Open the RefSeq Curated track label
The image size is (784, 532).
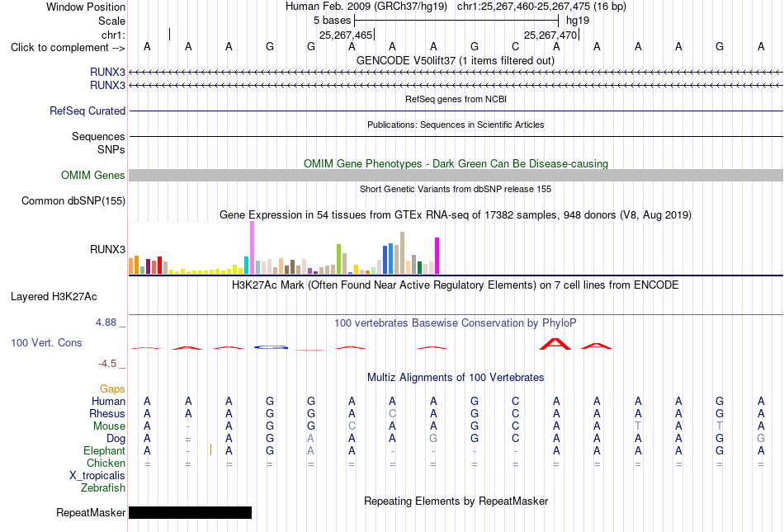[x=87, y=111]
